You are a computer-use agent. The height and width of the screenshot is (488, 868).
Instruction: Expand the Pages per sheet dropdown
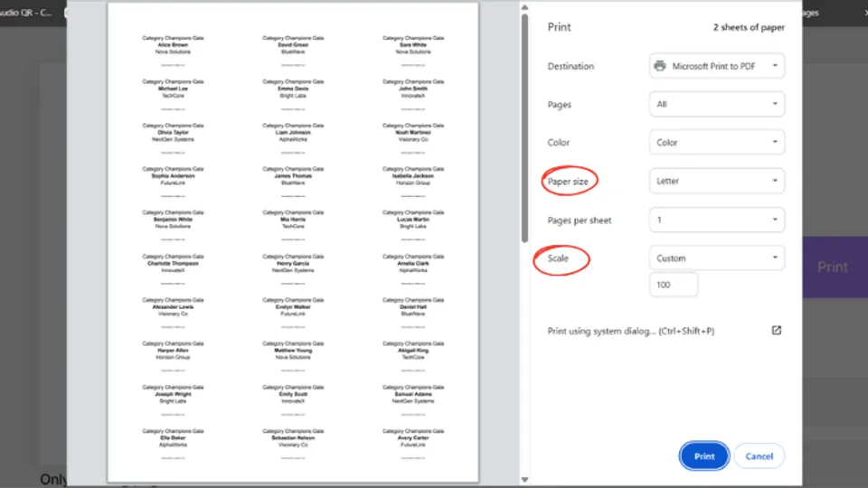pyautogui.click(x=717, y=220)
